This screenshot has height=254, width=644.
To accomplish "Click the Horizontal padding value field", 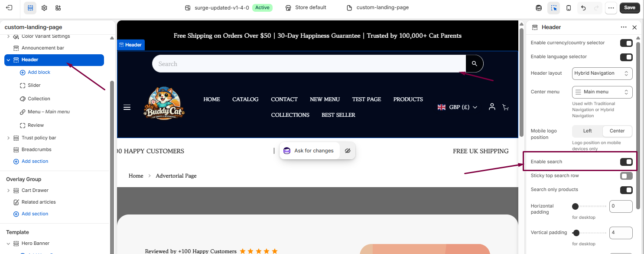I will pos(621,206).
